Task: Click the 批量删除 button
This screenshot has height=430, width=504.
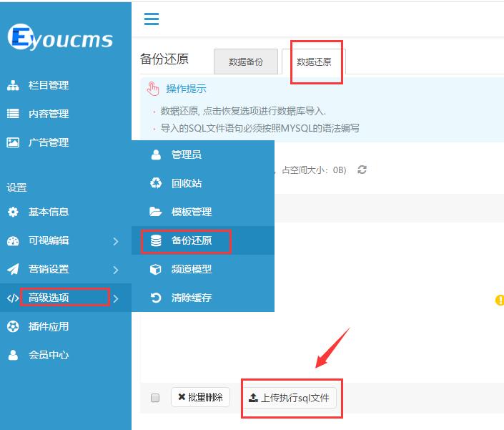Action: (x=201, y=397)
